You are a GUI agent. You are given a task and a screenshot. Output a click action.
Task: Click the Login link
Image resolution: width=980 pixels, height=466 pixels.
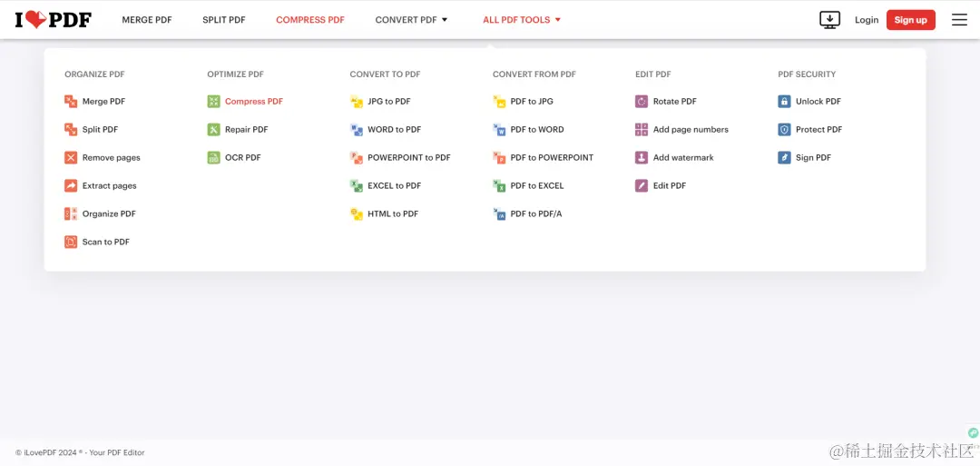point(867,20)
